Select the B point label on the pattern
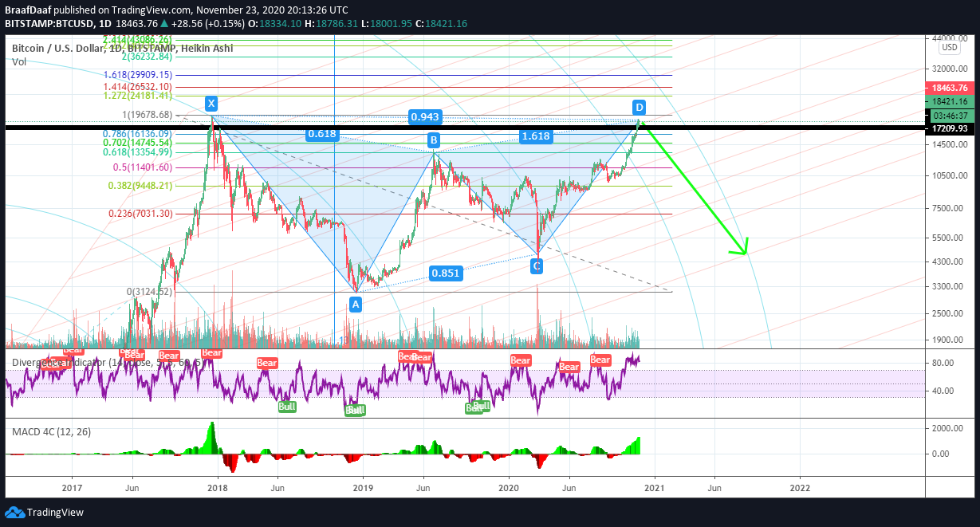This screenshot has height=527, width=980. (434, 140)
